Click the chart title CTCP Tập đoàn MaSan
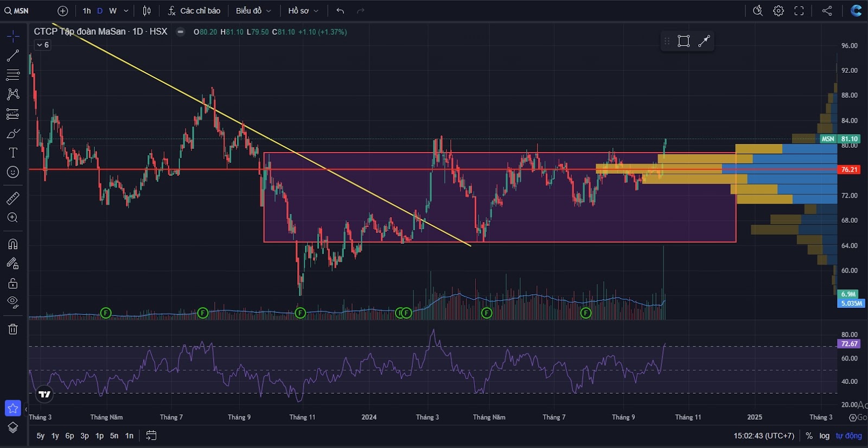 pos(80,31)
